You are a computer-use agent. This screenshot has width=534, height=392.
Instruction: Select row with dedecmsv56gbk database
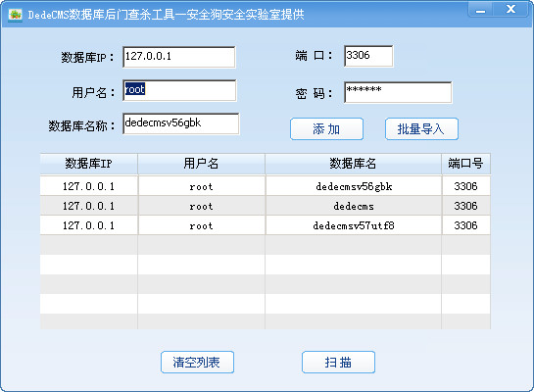[266, 186]
